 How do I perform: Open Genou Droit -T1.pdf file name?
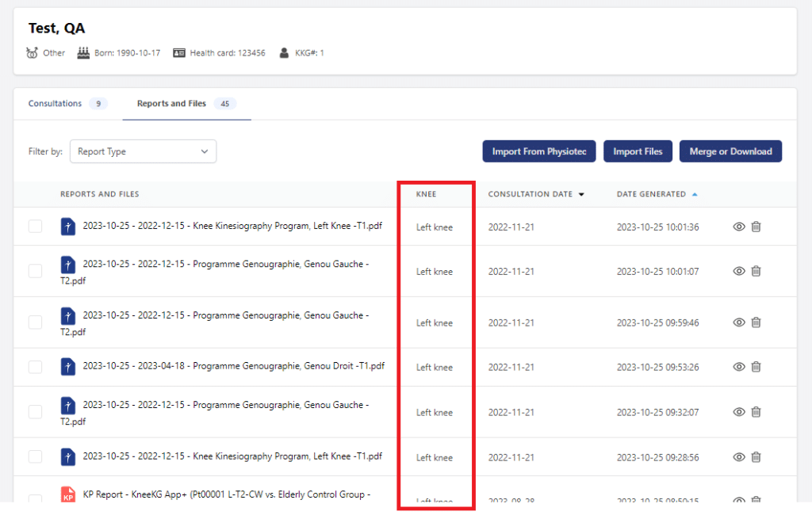pyautogui.click(x=234, y=366)
